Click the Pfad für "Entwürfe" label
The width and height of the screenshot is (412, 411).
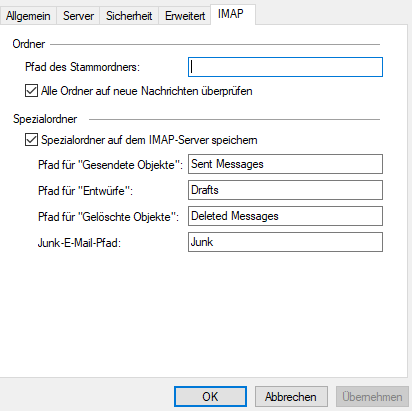[x=85, y=191]
